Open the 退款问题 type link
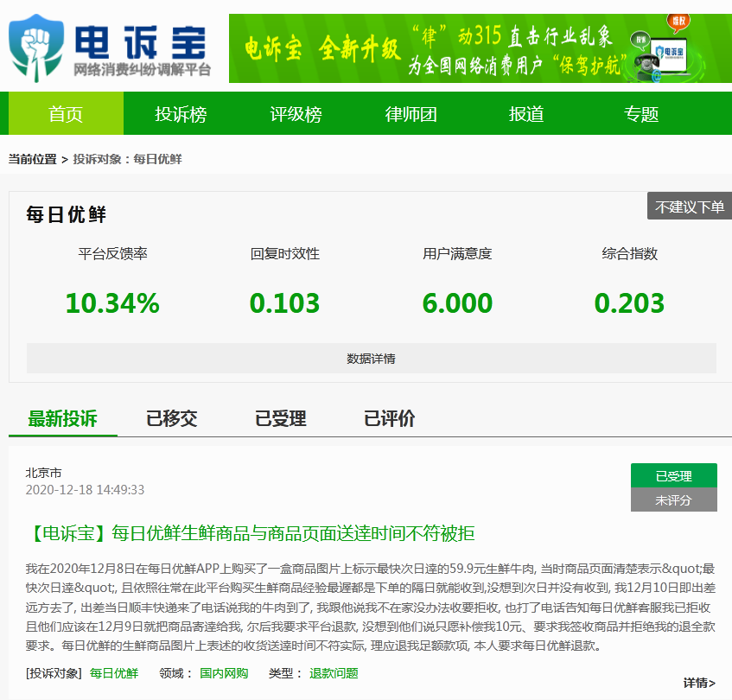732x700 pixels. (x=334, y=673)
